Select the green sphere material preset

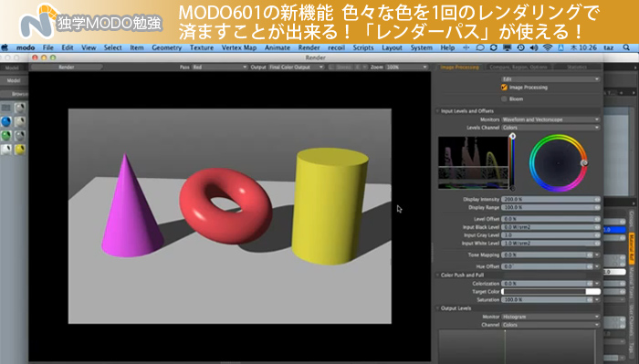tap(6, 135)
